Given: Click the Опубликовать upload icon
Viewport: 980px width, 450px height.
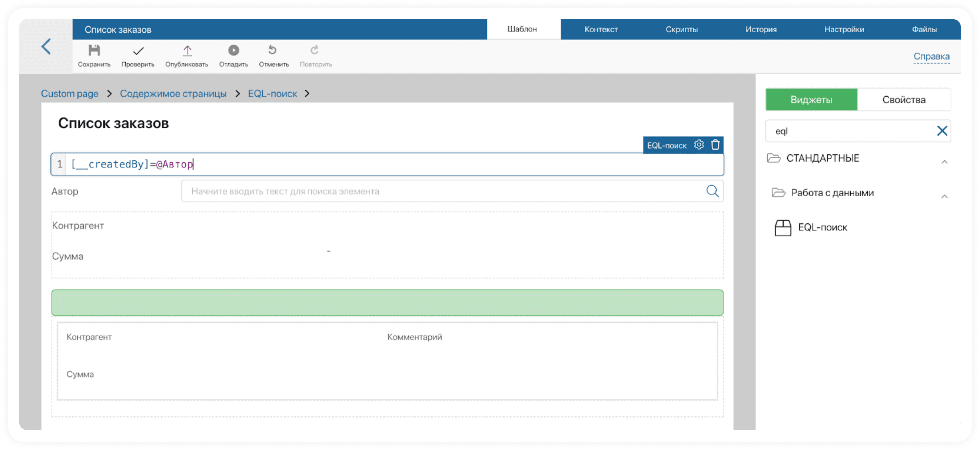Looking at the screenshot, I should (x=187, y=51).
